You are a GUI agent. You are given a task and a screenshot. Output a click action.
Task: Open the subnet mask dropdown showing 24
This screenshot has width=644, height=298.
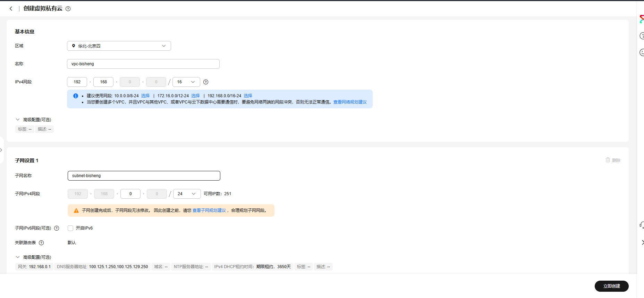point(187,194)
